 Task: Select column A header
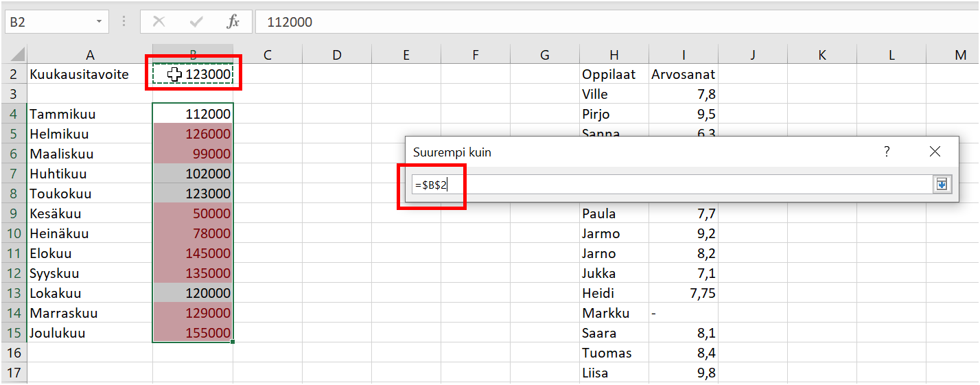coord(90,56)
